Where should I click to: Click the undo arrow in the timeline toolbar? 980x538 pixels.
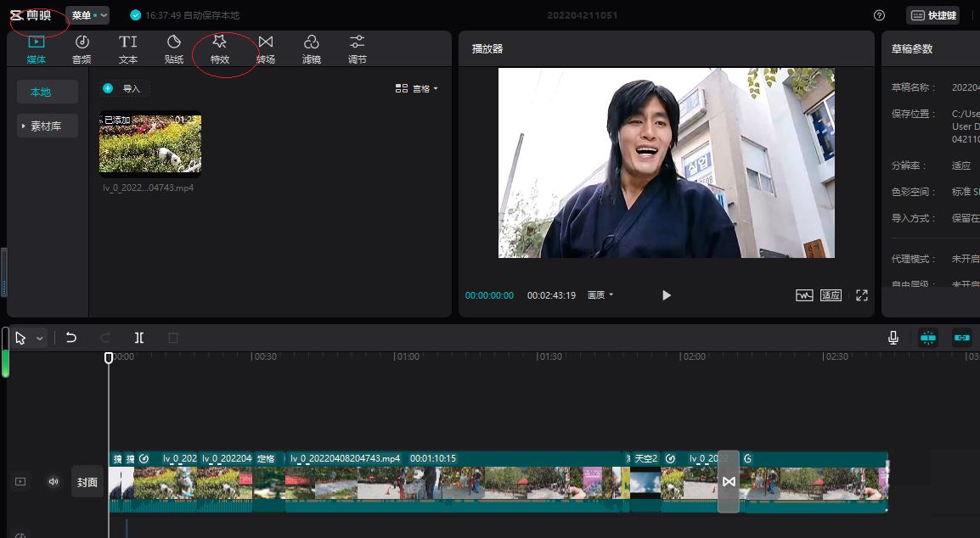[72, 338]
